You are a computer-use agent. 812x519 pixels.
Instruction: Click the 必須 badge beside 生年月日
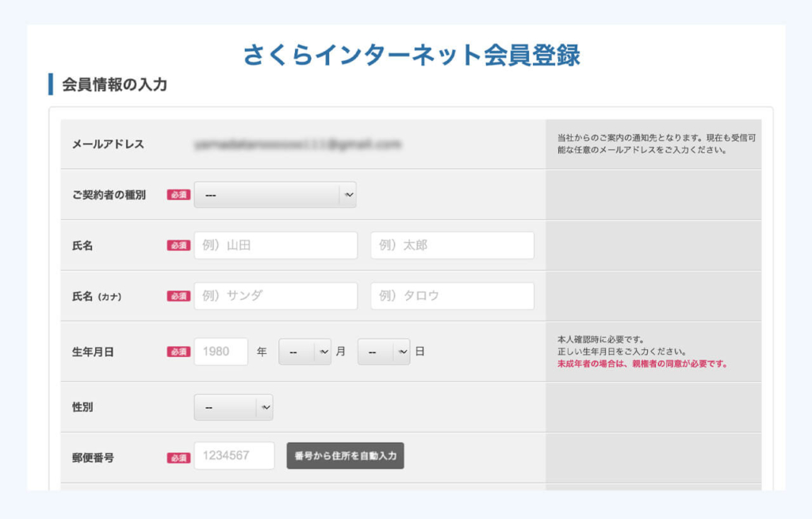pos(178,352)
